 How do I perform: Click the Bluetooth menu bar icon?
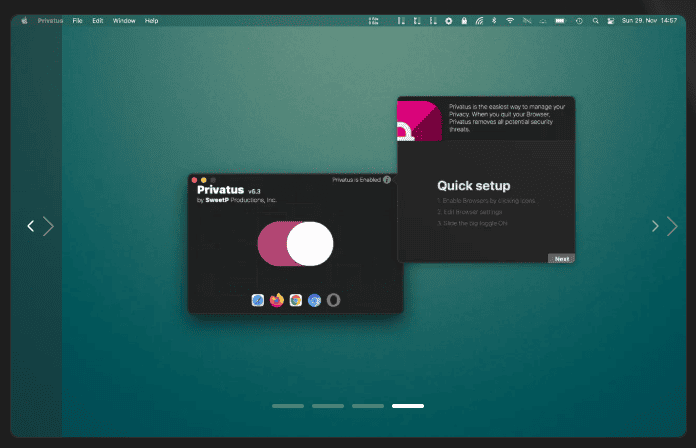click(494, 21)
